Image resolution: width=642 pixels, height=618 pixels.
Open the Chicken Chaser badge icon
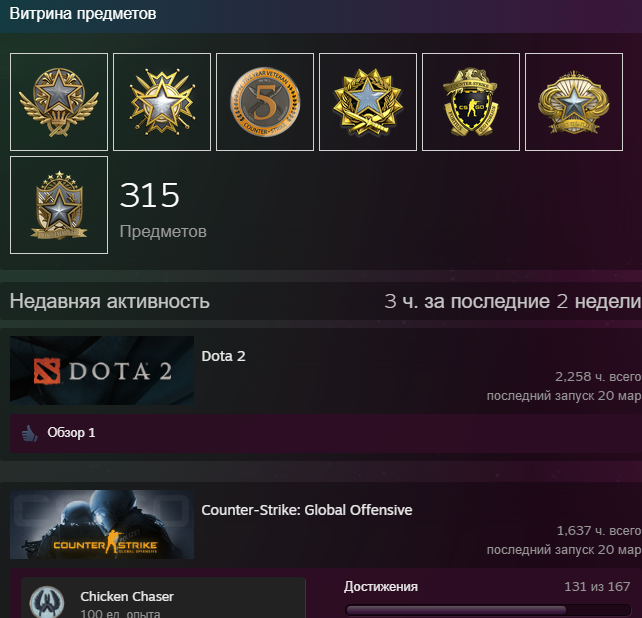(47, 602)
